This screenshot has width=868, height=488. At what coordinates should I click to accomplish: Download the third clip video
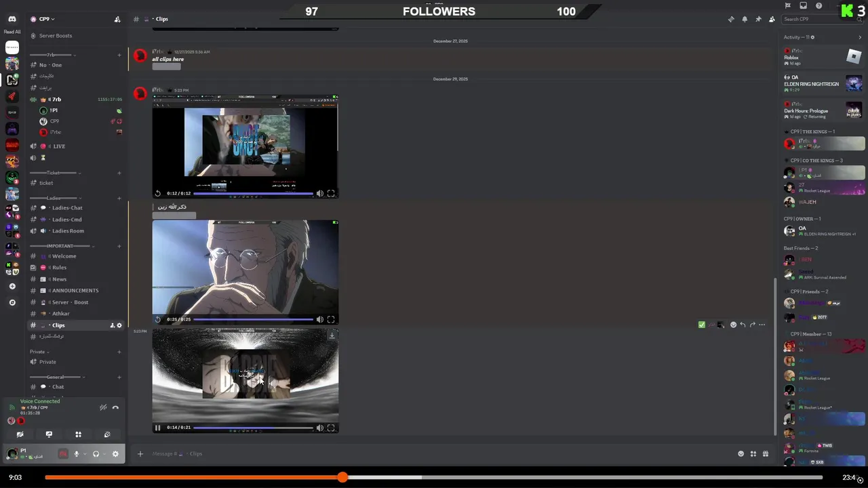point(332,335)
